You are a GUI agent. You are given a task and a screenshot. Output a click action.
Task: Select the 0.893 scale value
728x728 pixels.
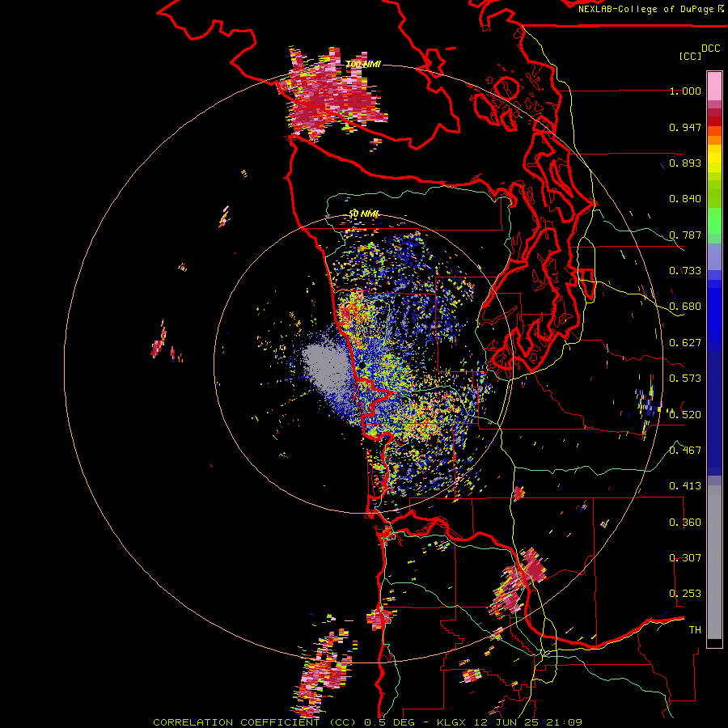685,163
